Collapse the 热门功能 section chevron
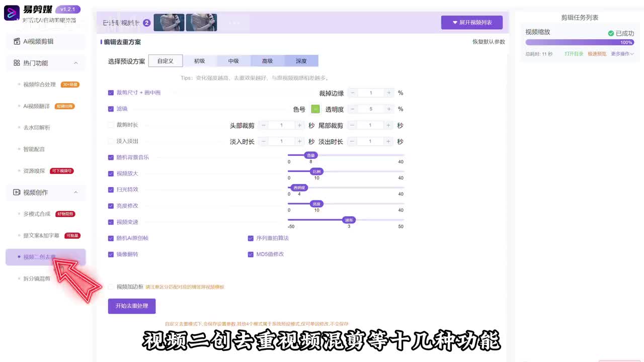Image resolution: width=644 pixels, height=362 pixels. pyautogui.click(x=76, y=63)
